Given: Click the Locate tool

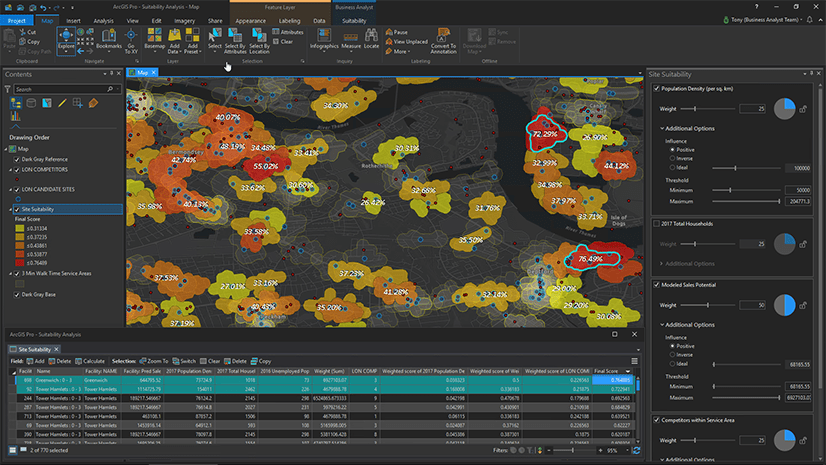Looking at the screenshot, I should coord(371,39).
